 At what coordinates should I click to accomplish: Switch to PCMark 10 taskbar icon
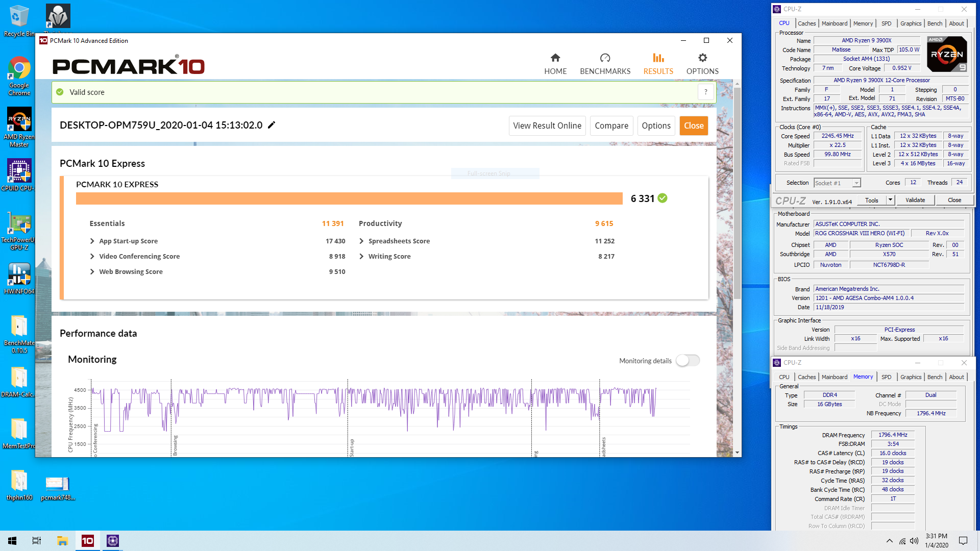(x=88, y=541)
